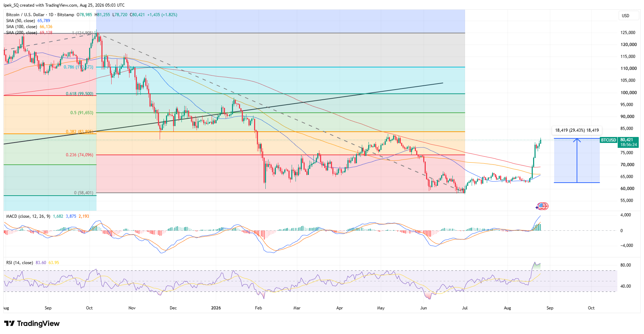The image size is (644, 334).
Task: Click the 60,000 price axis label
Action: tap(627, 189)
